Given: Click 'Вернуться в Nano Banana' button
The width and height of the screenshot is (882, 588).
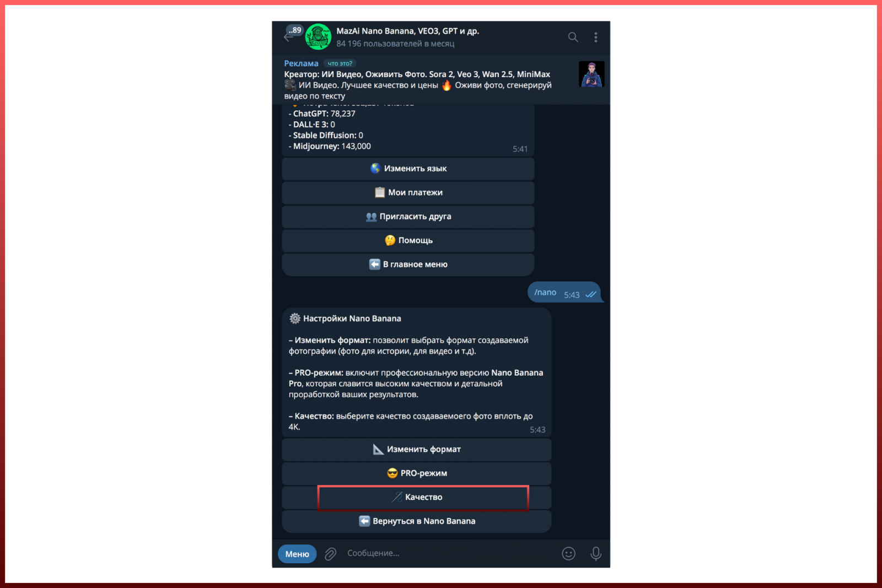Looking at the screenshot, I should click(x=417, y=521).
